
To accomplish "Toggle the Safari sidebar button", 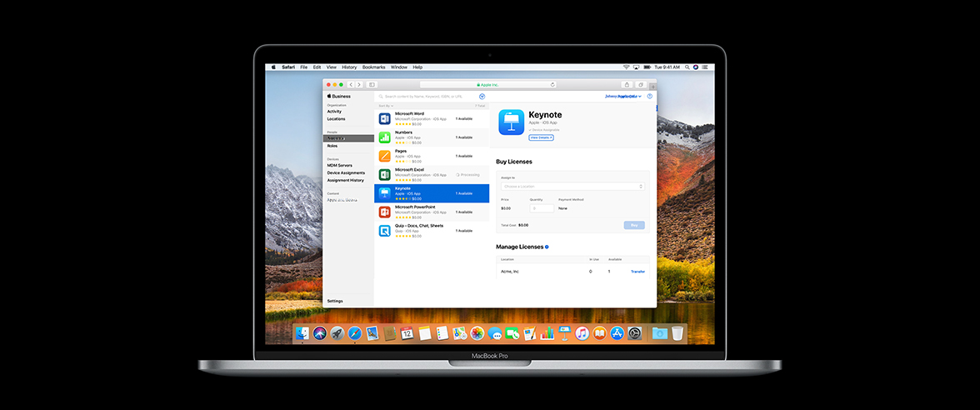I will pyautogui.click(x=372, y=85).
